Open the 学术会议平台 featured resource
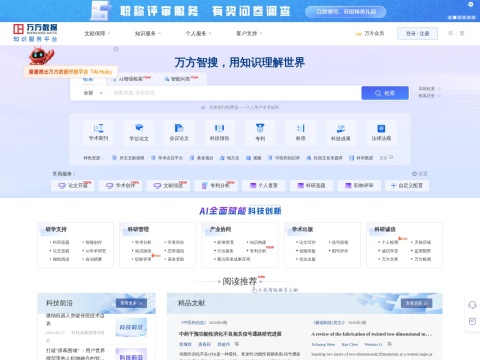The height and width of the screenshot is (360, 480). click(167, 158)
